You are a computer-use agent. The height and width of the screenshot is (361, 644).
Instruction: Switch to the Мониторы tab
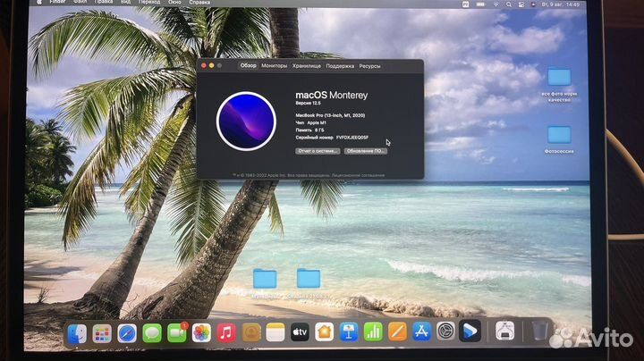coord(274,65)
